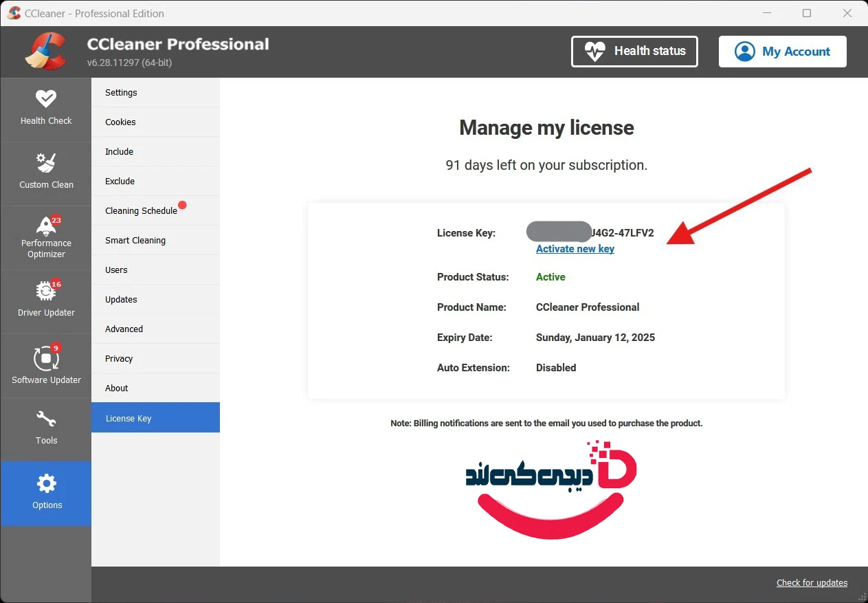This screenshot has width=868, height=603.
Task: Click the Activate new key link
Action: 575,249
